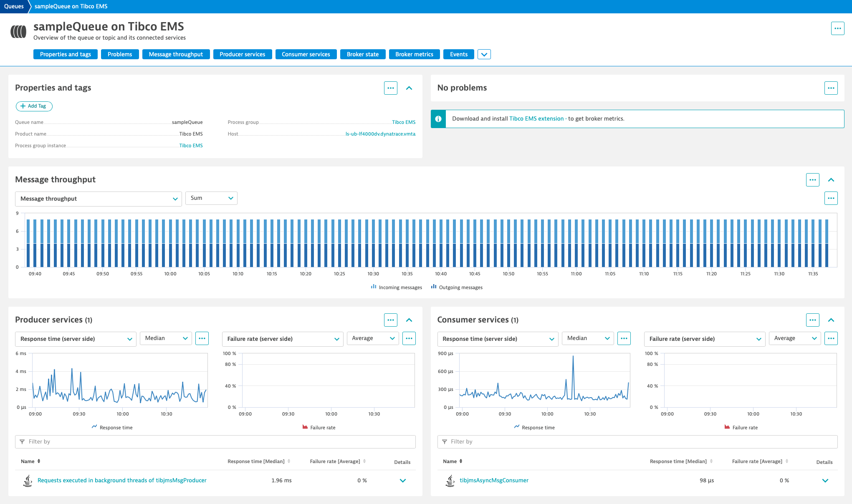The height and width of the screenshot is (504, 852).
Task: Jump to Events tab
Action: 459,54
